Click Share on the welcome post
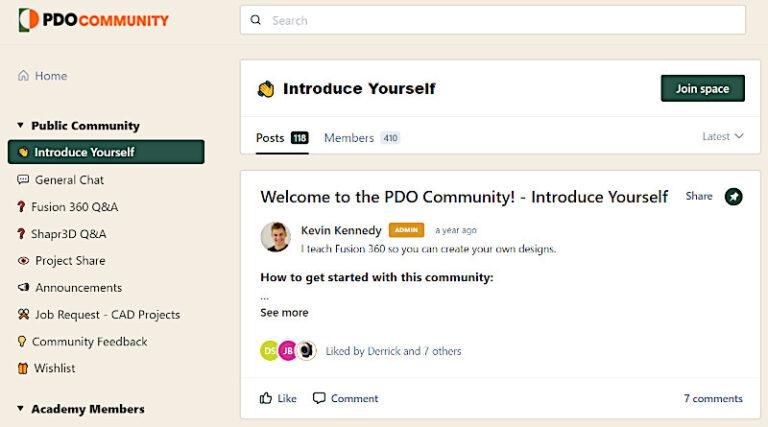 point(699,196)
